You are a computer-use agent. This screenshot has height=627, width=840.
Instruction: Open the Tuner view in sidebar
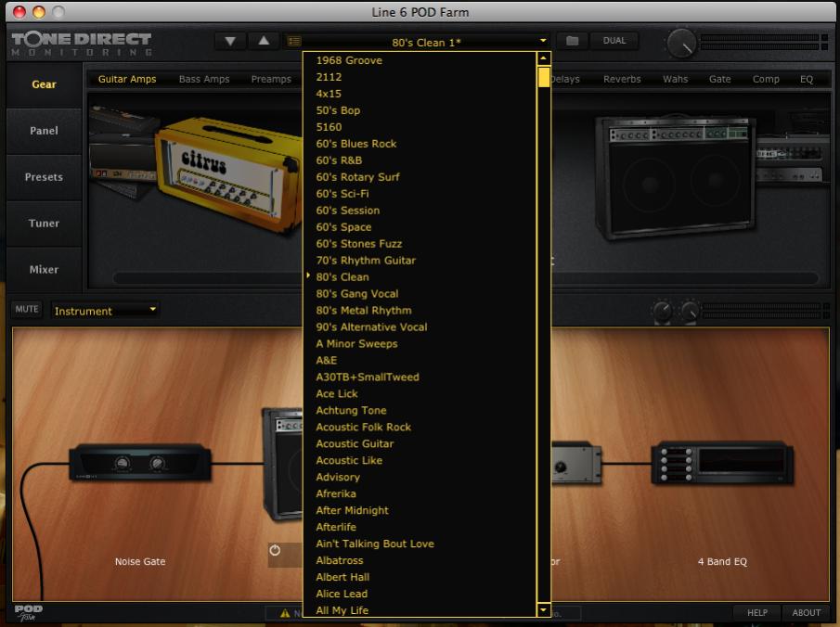point(44,224)
